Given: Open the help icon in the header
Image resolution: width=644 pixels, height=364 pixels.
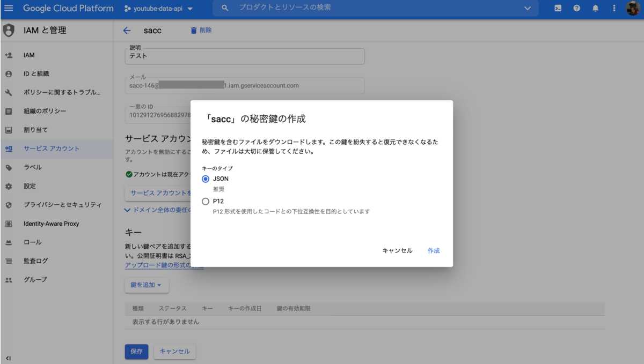Looking at the screenshot, I should 577,8.
